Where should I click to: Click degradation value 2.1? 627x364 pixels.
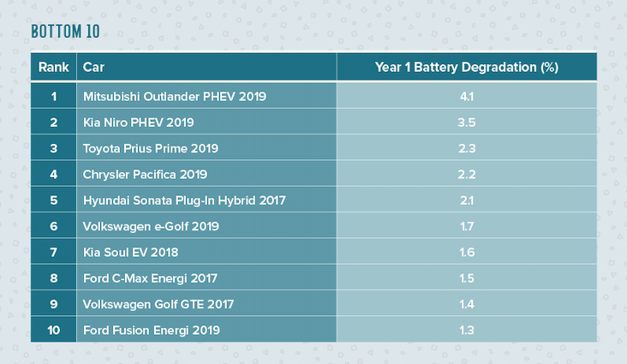[467, 200]
